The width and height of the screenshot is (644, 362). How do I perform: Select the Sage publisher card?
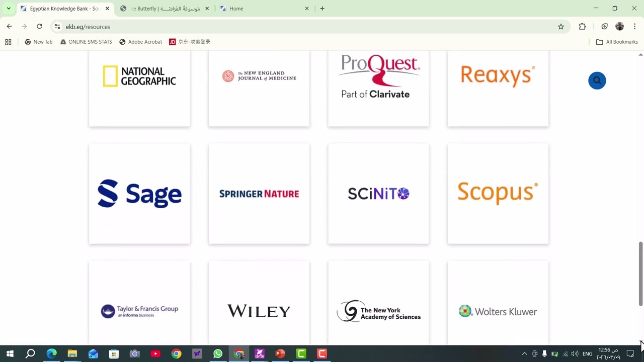139,194
